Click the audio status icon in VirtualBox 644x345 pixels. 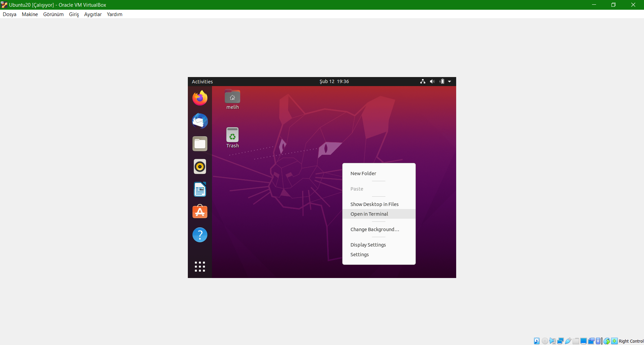tap(553, 341)
